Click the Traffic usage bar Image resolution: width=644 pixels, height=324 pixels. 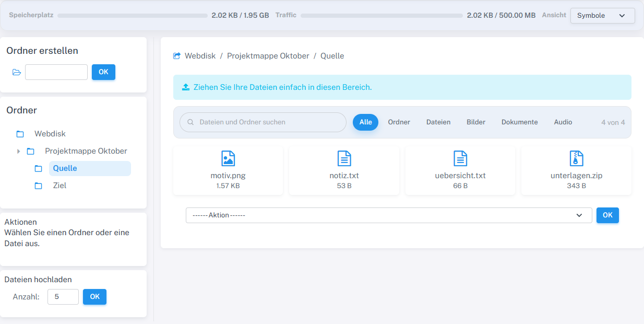pyautogui.click(x=382, y=16)
